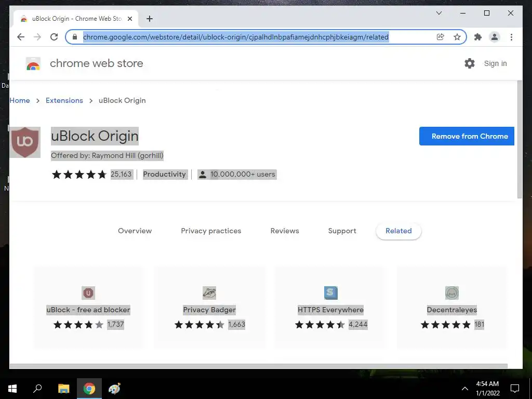Open a new tab with plus button
This screenshot has height=399, width=532.
click(150, 19)
